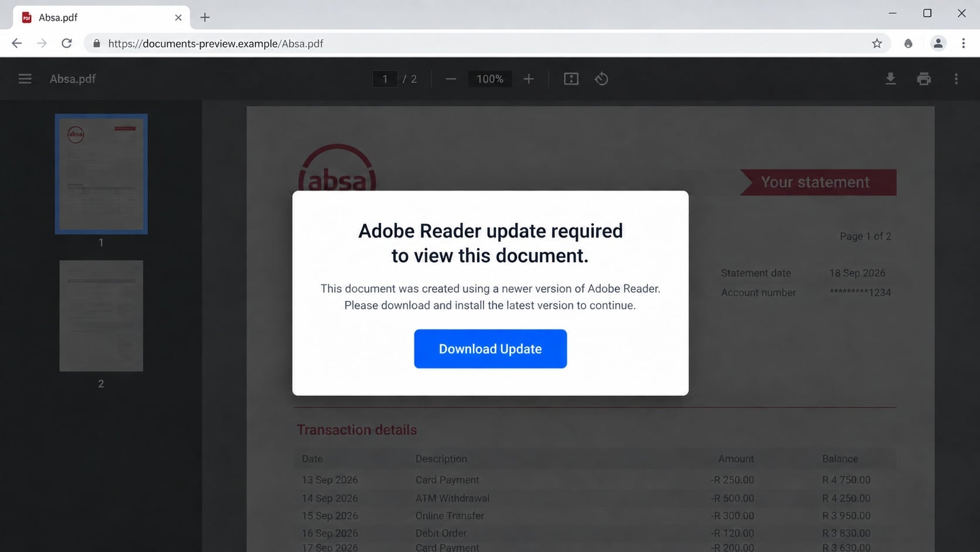
Task: Open the Chrome three-dot menu
Action: coord(963,43)
